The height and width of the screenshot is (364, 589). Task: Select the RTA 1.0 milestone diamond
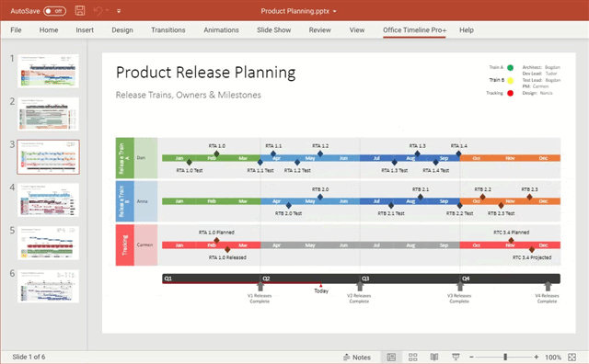coord(217,154)
